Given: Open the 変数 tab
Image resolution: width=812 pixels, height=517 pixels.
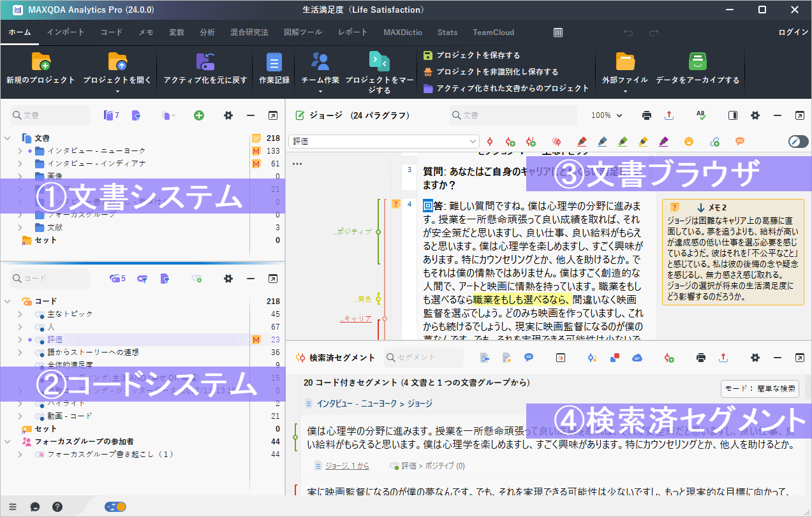Looking at the screenshot, I should [177, 33].
